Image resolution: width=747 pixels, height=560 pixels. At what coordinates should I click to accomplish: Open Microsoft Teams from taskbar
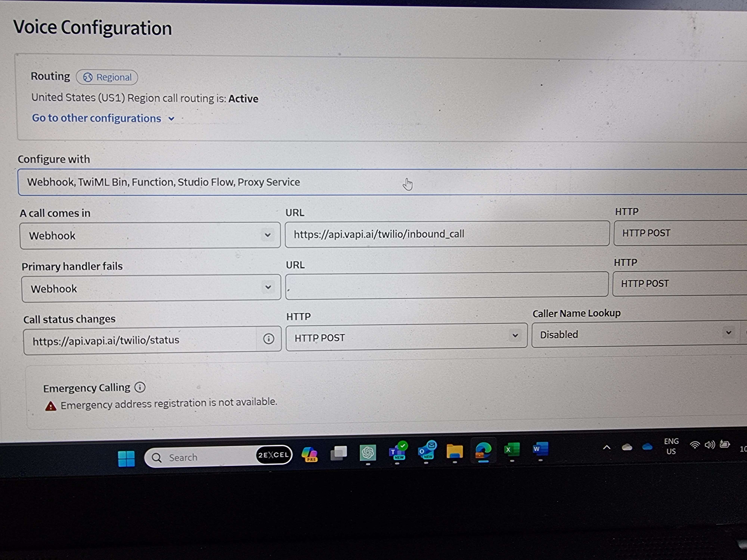click(x=397, y=452)
